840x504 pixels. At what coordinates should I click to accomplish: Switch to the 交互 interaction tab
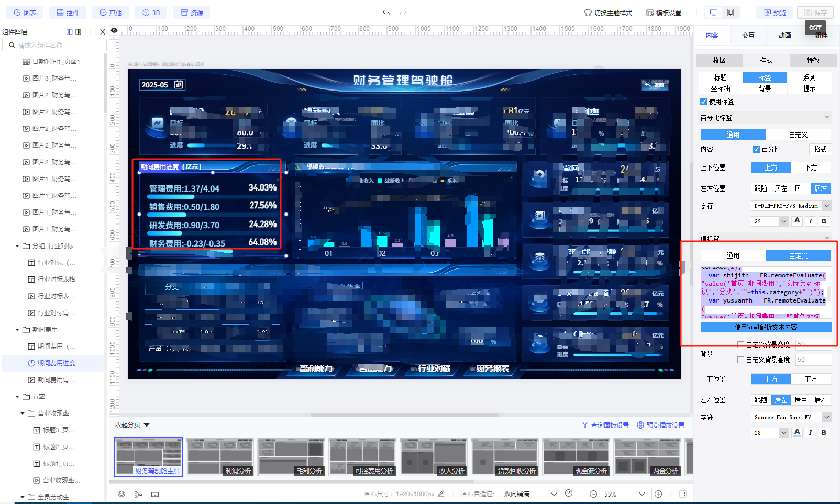[748, 36]
